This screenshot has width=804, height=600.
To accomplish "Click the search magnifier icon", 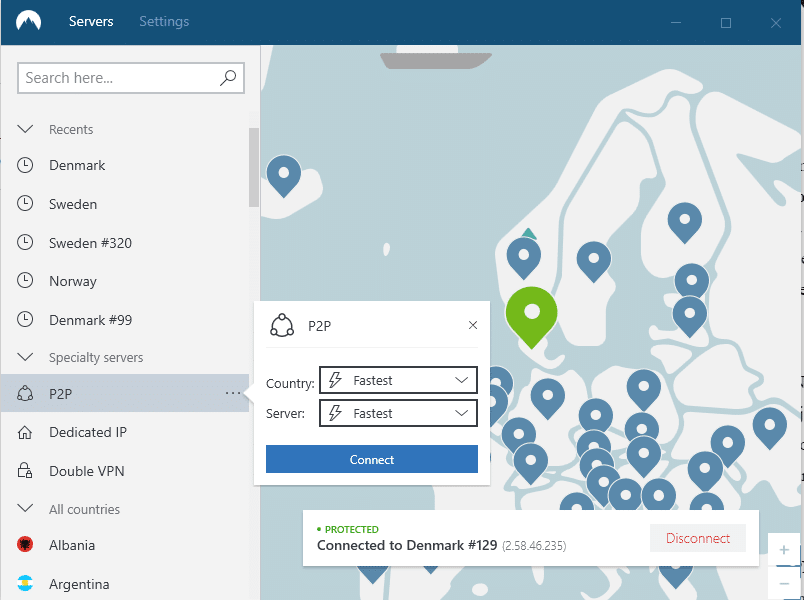I will pos(228,78).
